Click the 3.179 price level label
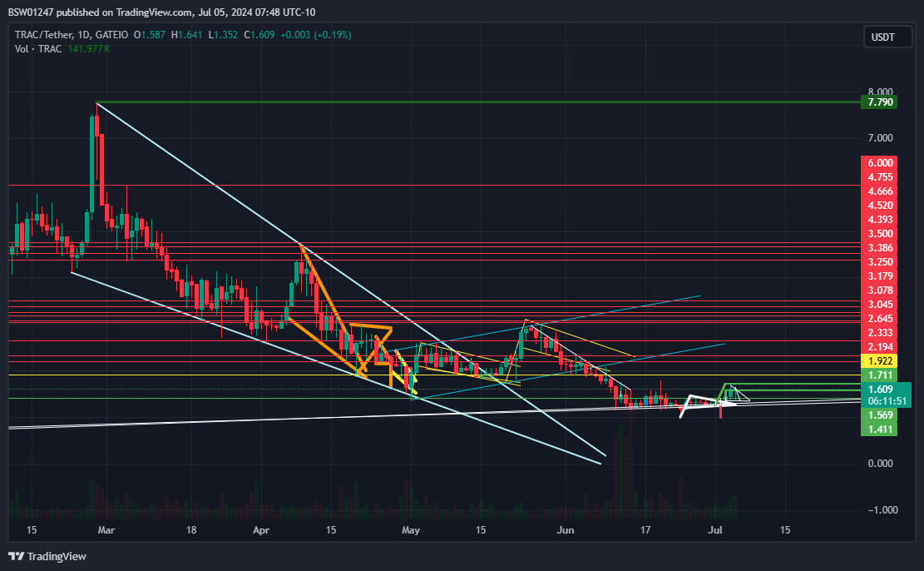This screenshot has height=571, width=924. 878,276
